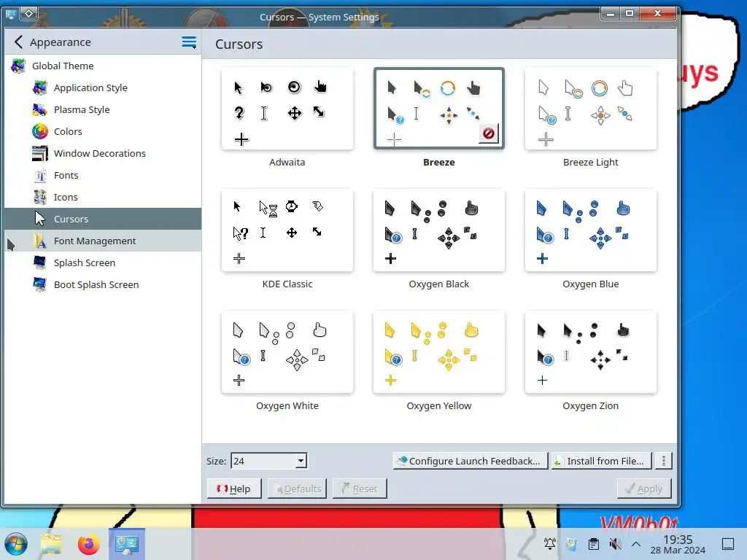Open clipboard icon in system tray
This screenshot has height=560, width=747.
point(594,543)
